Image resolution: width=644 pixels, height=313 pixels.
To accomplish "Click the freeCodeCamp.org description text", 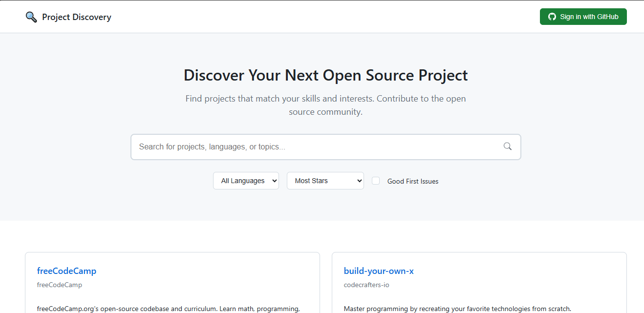I will pyautogui.click(x=169, y=309).
